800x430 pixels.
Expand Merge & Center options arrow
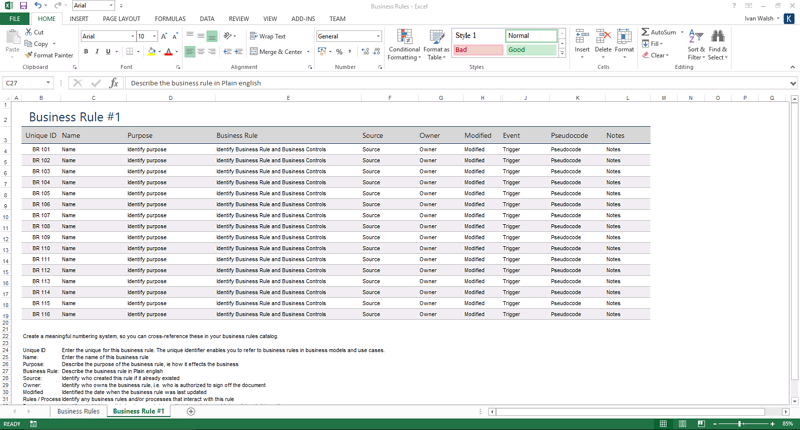[309, 52]
